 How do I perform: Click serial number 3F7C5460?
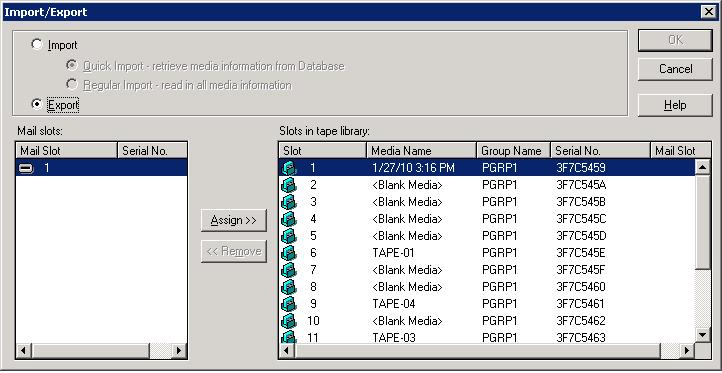click(x=581, y=287)
